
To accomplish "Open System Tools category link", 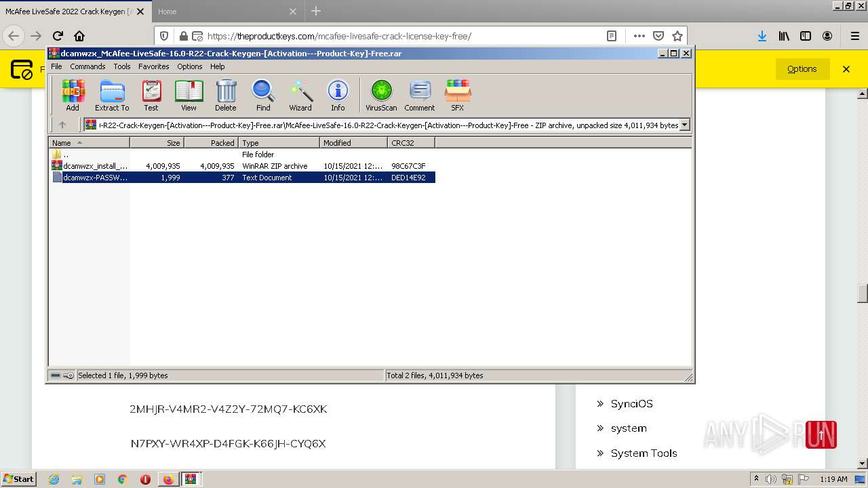I will [644, 453].
